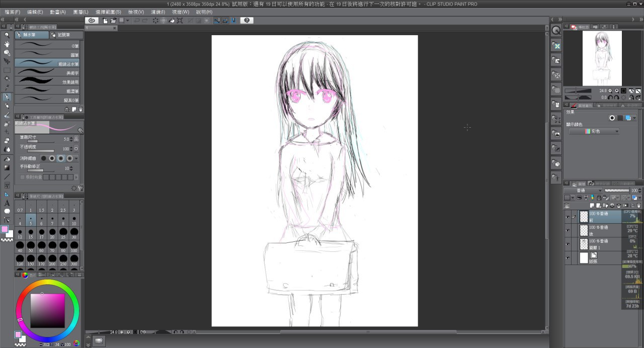Select the Hand move tool
This screenshot has height=348, width=644.
tap(7, 44)
